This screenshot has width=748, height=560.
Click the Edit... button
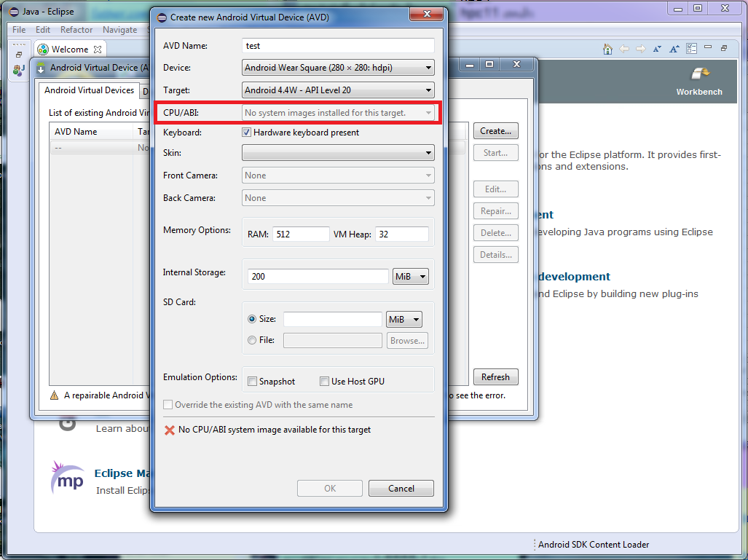496,189
